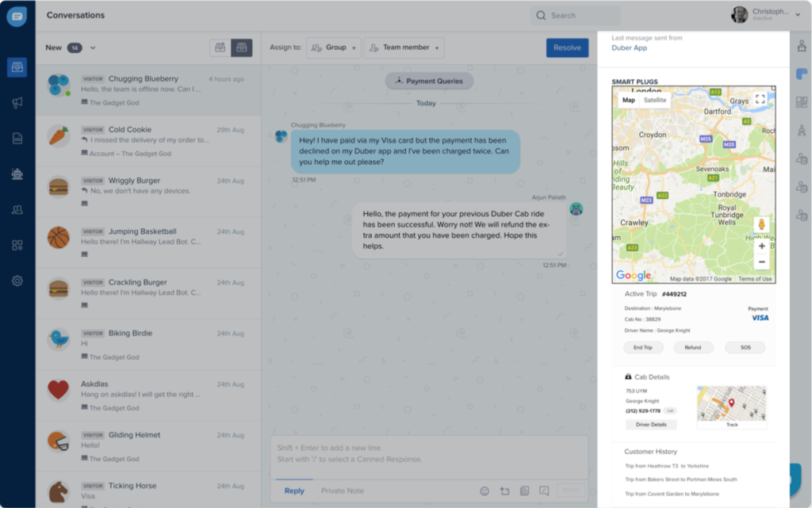
Task: Open the campaigns megaphone sidebar icon
Action: tap(17, 102)
